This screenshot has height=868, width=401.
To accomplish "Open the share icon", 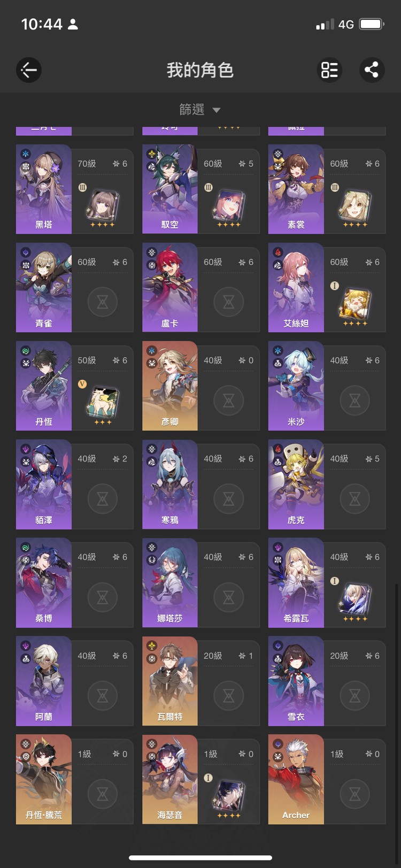I will click(372, 70).
